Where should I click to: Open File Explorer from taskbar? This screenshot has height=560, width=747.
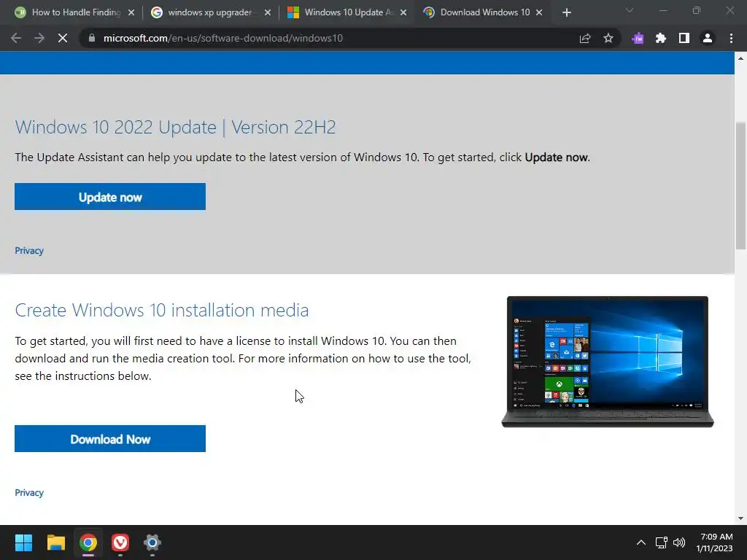[55, 542]
